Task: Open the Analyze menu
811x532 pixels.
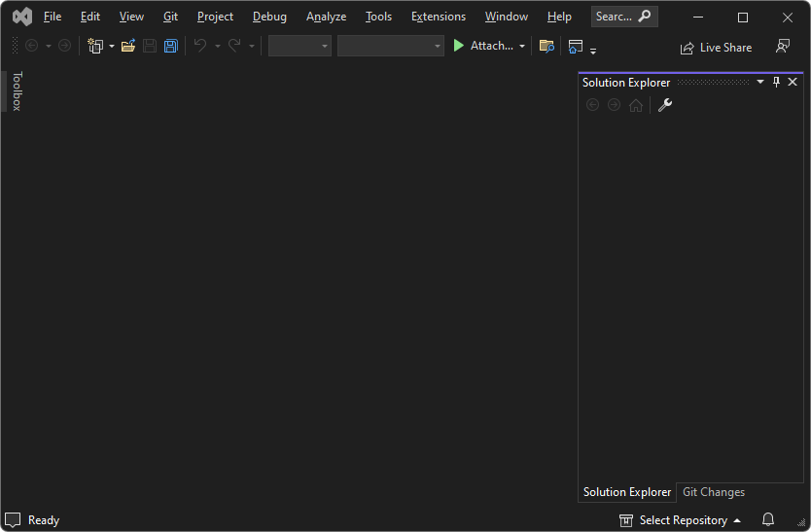Action: (327, 17)
